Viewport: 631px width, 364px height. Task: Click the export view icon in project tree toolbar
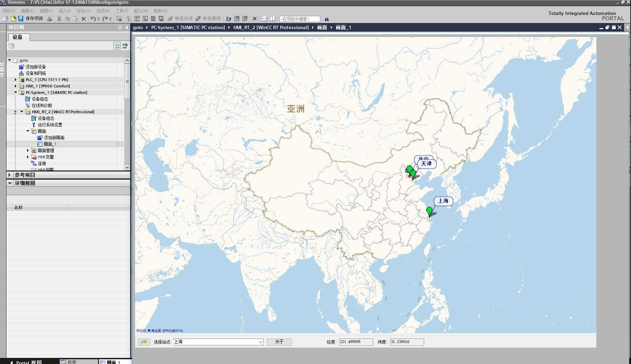(x=125, y=46)
